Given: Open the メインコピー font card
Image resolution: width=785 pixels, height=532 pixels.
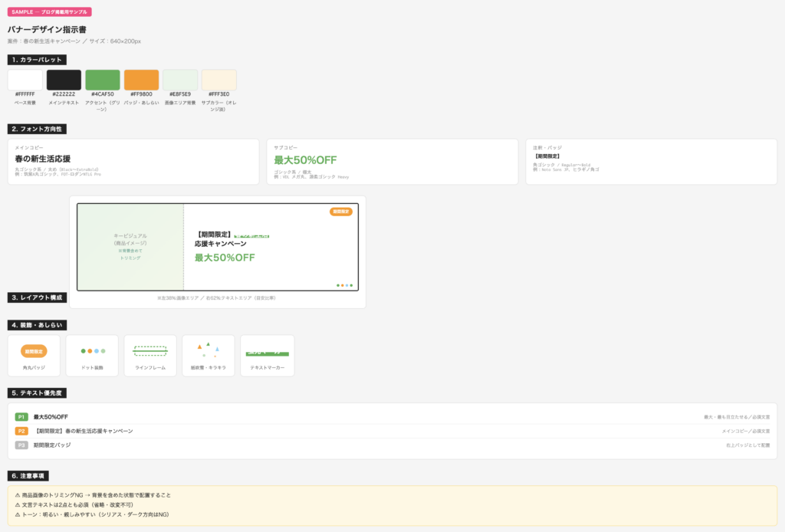Looking at the screenshot, I should pyautogui.click(x=133, y=162).
